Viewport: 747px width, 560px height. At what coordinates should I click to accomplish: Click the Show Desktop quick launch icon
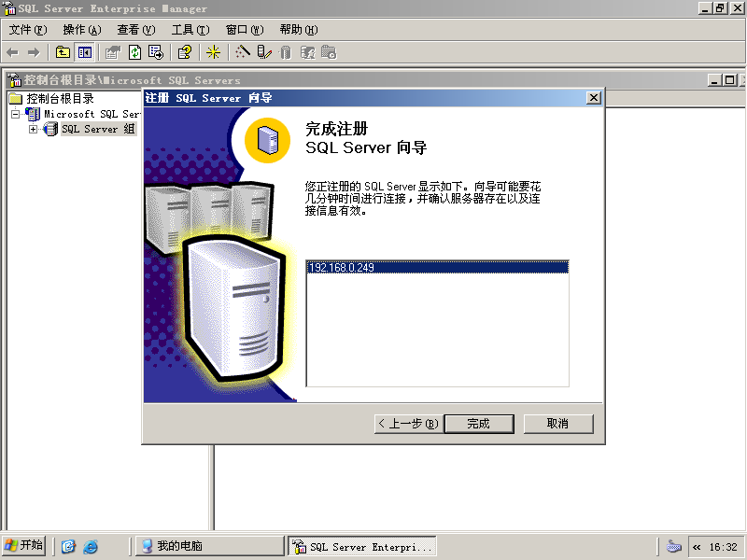pos(68,546)
